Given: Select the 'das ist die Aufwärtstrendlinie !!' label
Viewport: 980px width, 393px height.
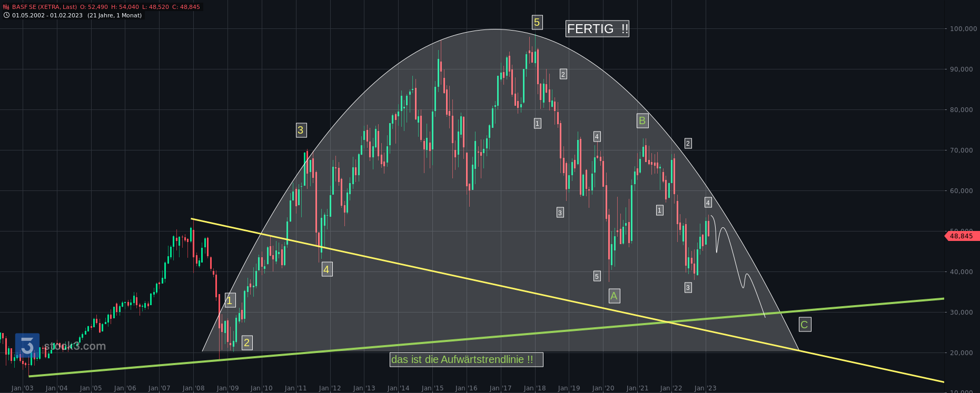Looking at the screenshot, I should pyautogui.click(x=466, y=360).
